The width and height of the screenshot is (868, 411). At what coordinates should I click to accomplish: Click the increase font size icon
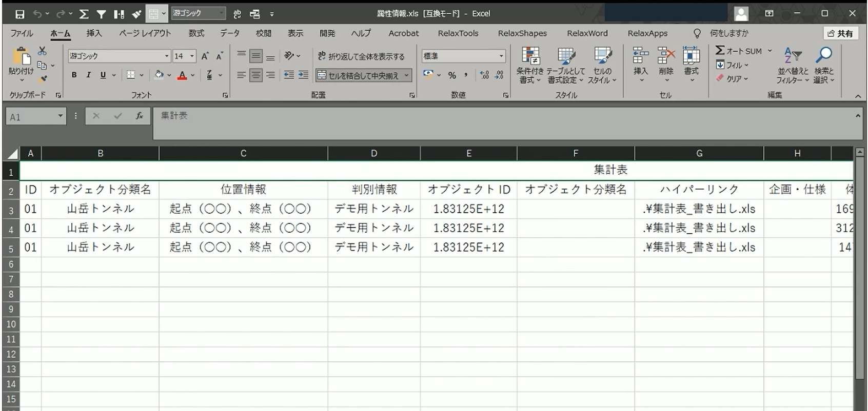(205, 56)
